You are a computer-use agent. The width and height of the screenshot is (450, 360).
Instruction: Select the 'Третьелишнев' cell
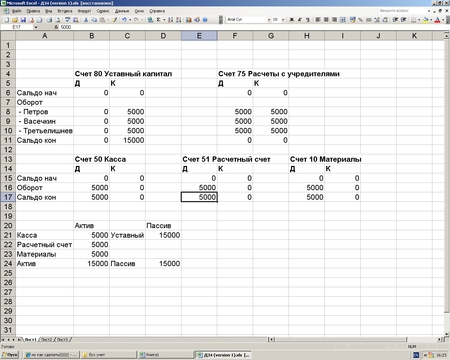point(45,131)
